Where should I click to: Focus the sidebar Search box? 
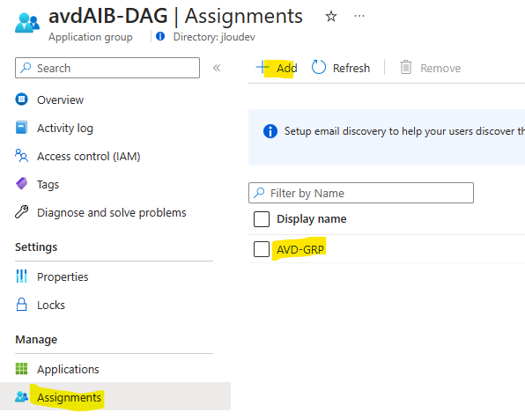pos(107,68)
